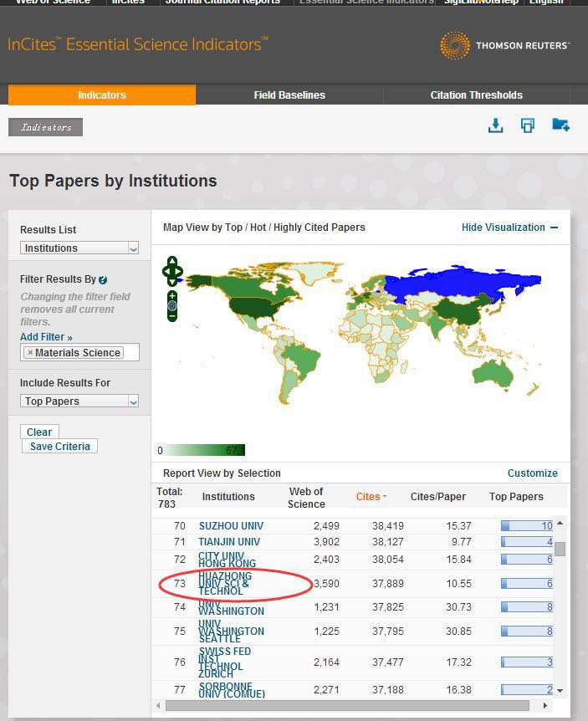Click the Save Criteria button

[x=59, y=447]
